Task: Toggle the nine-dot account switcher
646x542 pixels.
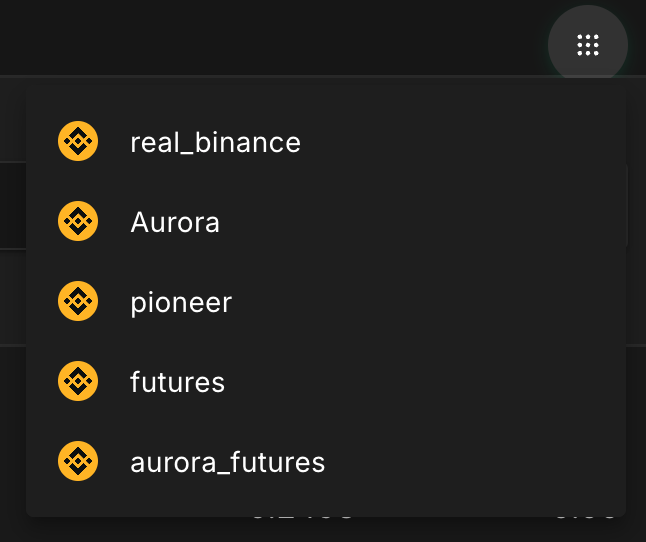Action: [588, 44]
